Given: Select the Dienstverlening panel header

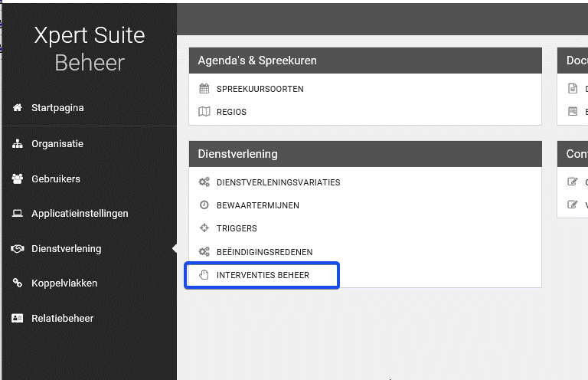Looking at the screenshot, I should (364, 154).
